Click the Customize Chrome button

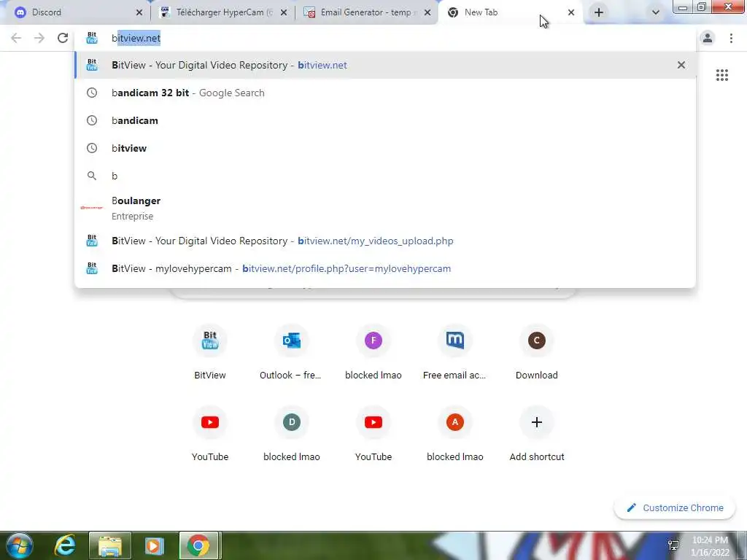coord(676,507)
